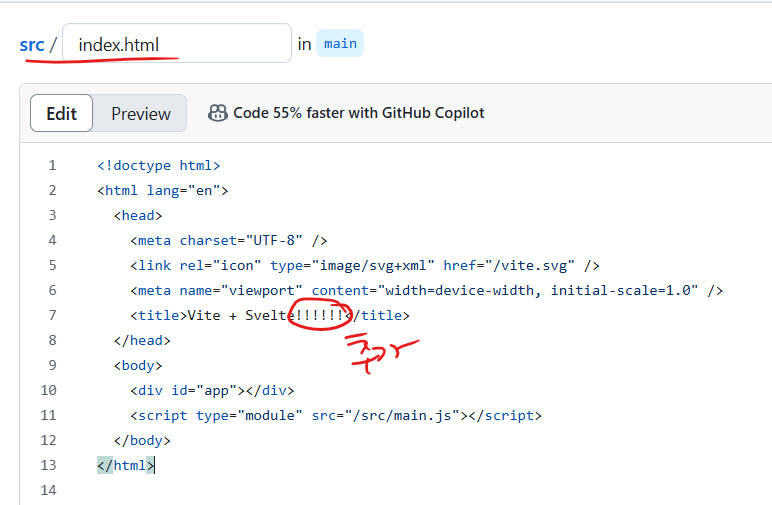Click the link rel icon vite.svg line

365,265
